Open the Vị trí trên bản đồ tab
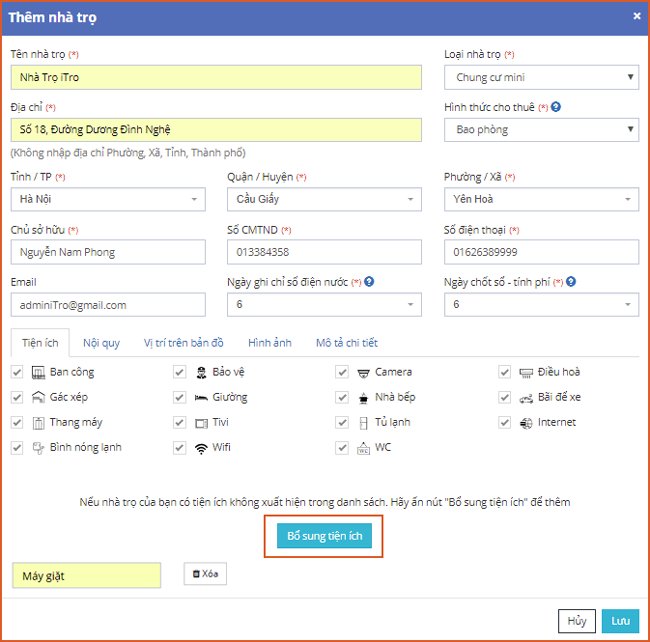The width and height of the screenshot is (650, 642). click(183, 343)
